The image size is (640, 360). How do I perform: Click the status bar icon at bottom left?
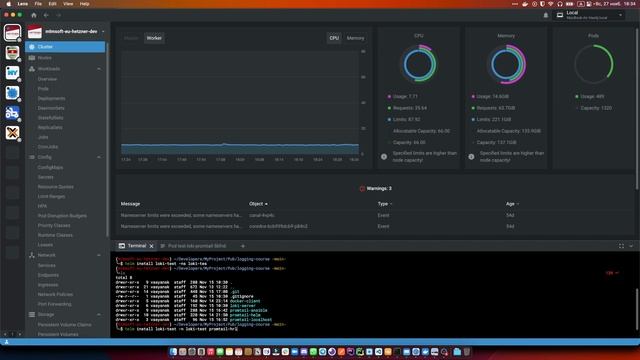(6, 342)
